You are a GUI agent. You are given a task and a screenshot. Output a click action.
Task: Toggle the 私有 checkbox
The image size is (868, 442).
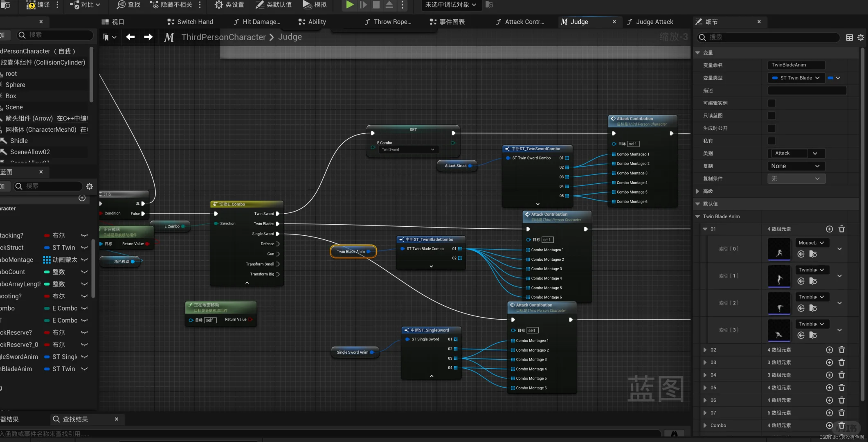[771, 141]
